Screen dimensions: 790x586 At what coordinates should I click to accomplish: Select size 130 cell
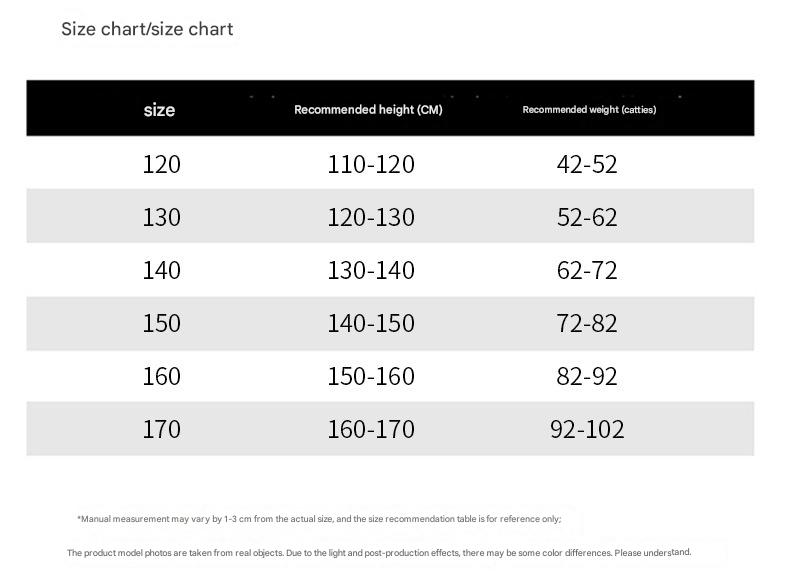coord(161,217)
